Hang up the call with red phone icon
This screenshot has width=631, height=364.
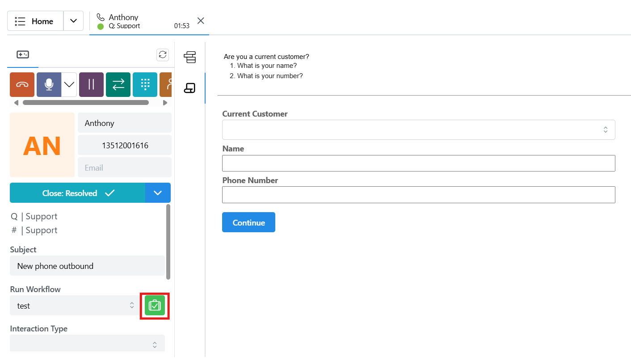click(x=22, y=84)
